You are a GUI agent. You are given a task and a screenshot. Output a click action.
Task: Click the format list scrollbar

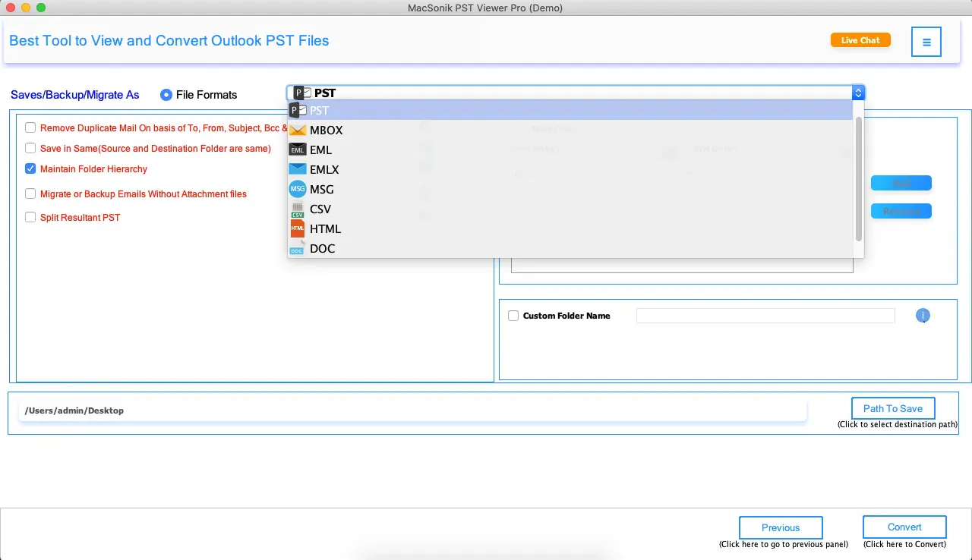pos(859,179)
